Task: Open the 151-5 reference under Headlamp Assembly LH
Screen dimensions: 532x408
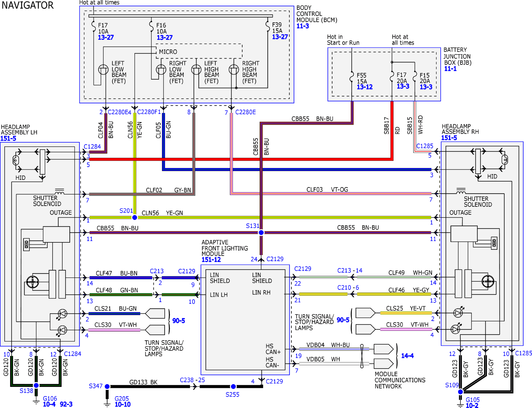Action: point(8,138)
